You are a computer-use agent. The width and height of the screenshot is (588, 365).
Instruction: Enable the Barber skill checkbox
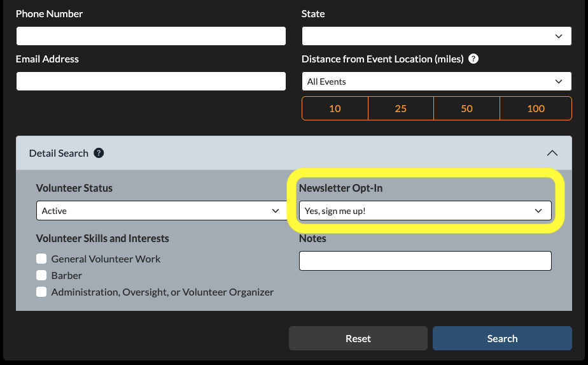(x=41, y=275)
